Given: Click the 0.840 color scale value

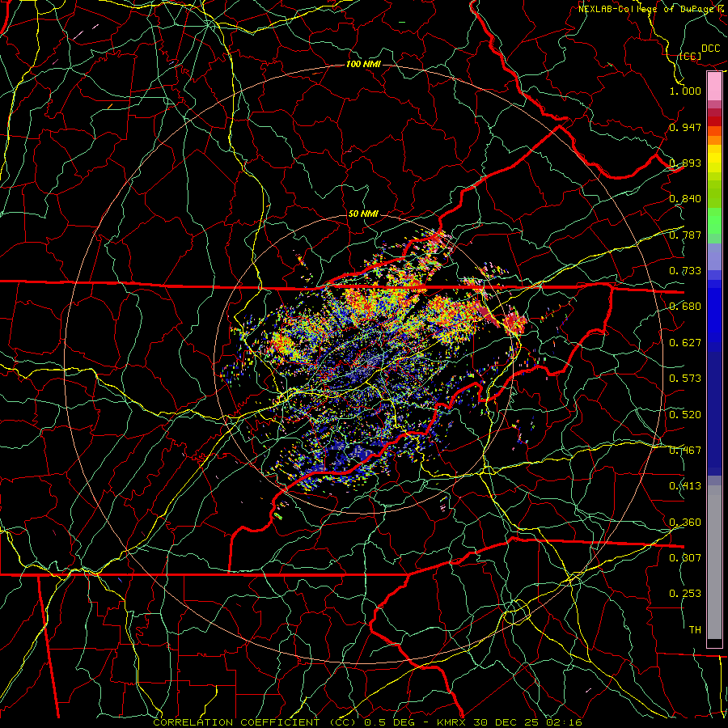Looking at the screenshot, I should point(685,199).
